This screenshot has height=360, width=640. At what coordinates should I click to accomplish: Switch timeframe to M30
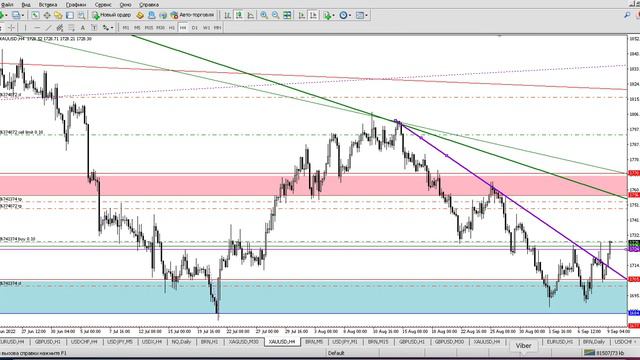tap(160, 28)
